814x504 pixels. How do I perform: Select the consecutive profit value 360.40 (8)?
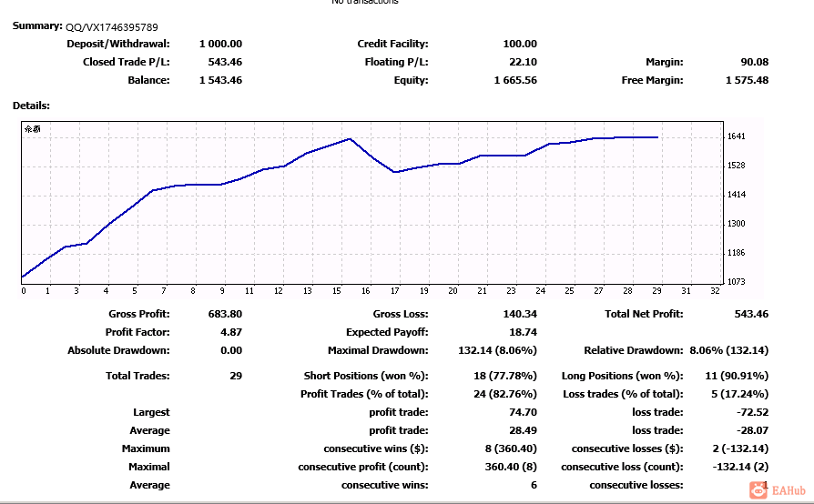(x=511, y=468)
